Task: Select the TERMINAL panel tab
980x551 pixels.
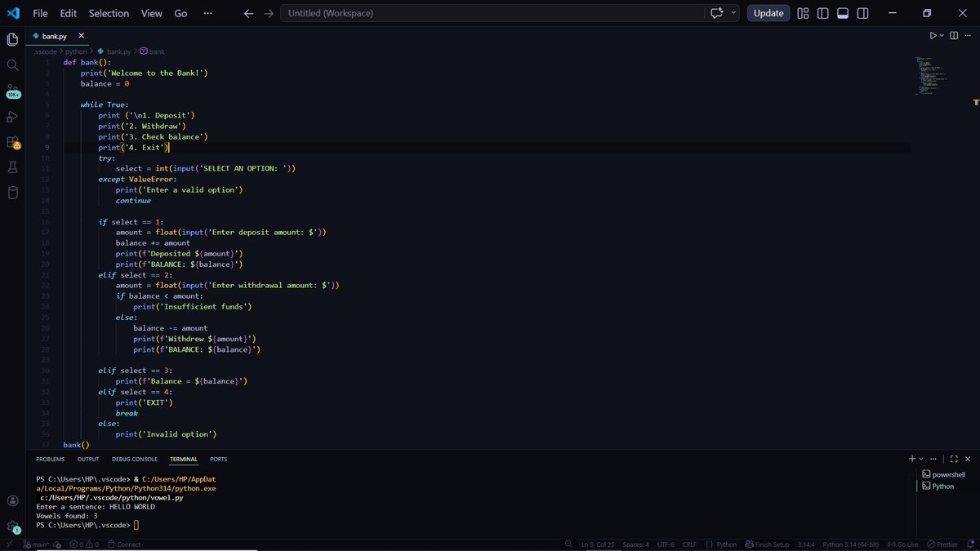Action: tap(184, 460)
